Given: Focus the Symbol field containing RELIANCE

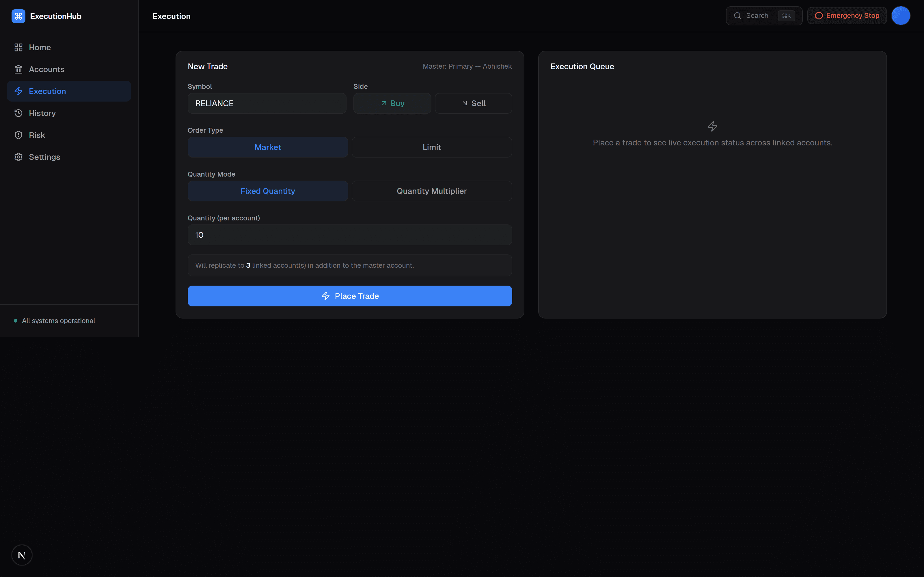Looking at the screenshot, I should coord(267,103).
